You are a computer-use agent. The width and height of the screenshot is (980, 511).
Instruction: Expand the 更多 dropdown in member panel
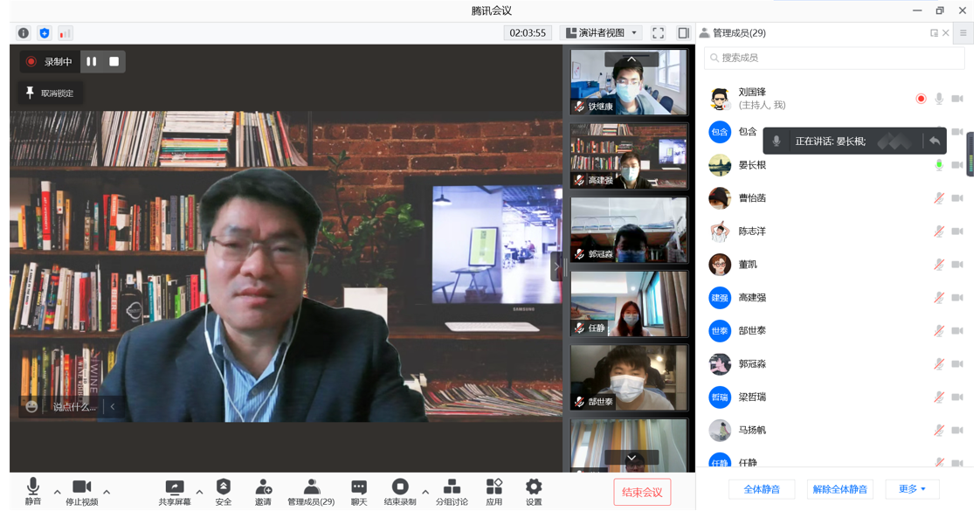912,489
